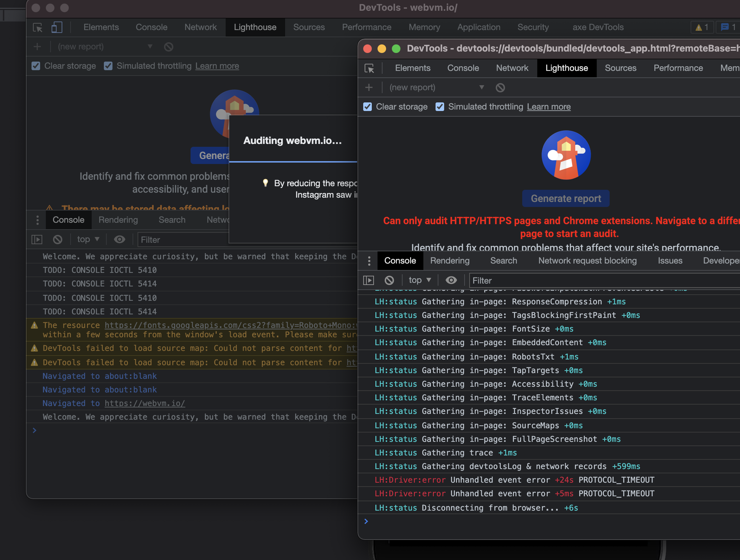Switch to the Sources tab
The height and width of the screenshot is (560, 740).
point(620,68)
